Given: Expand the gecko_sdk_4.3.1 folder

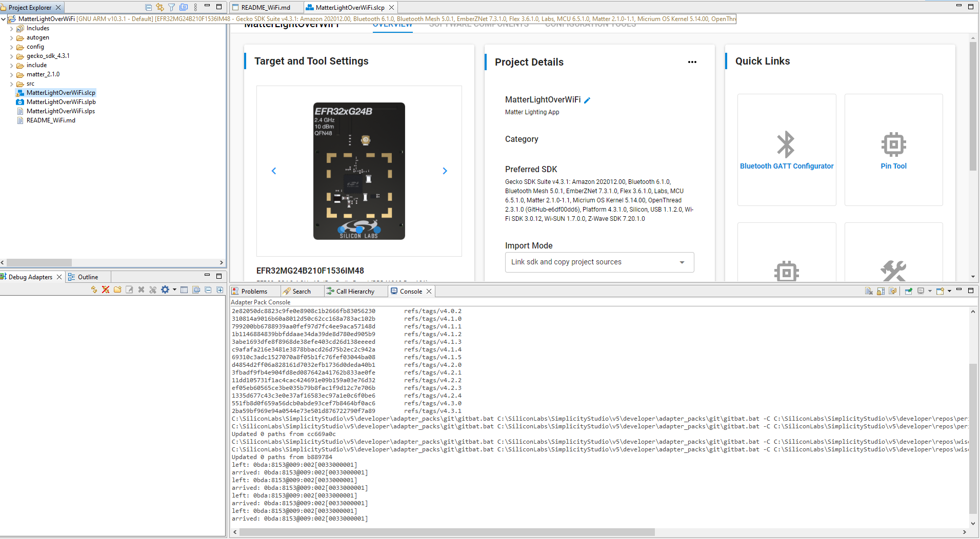Looking at the screenshot, I should coord(12,56).
